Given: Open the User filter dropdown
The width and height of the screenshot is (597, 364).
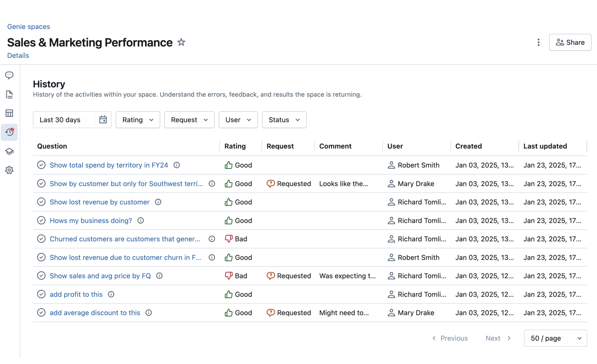Looking at the screenshot, I should [238, 120].
